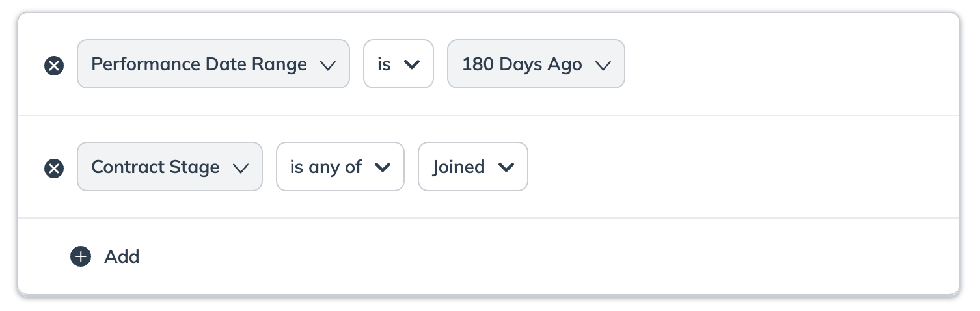Screen dimensions: 980x311
Task: Open the Contract Stage field selector
Action: [x=169, y=167]
